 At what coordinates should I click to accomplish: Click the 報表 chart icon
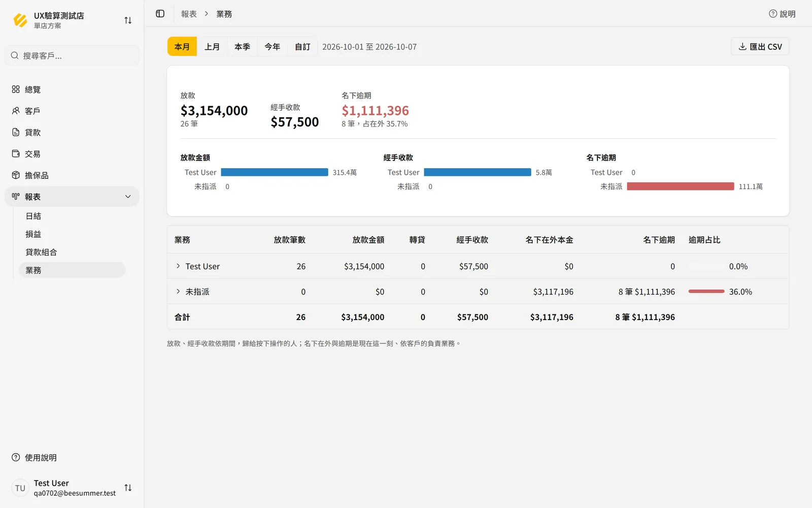coord(16,197)
